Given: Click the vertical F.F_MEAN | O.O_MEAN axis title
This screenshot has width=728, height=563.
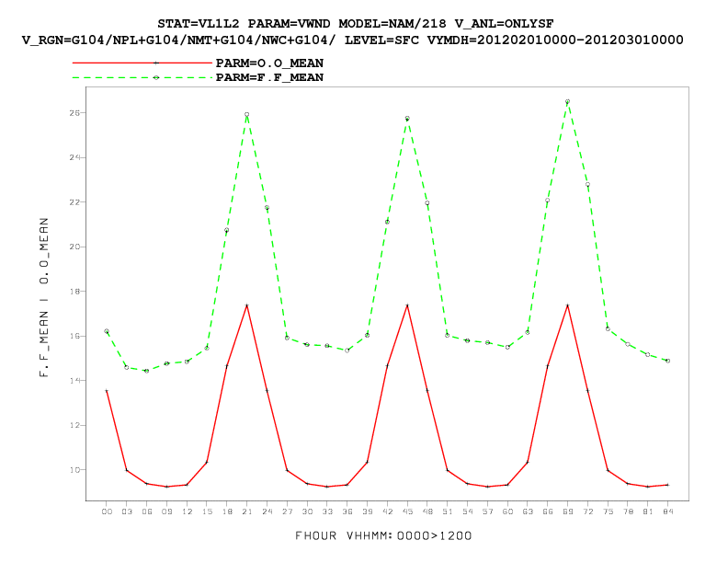Looking at the screenshot, I should pos(44,297).
